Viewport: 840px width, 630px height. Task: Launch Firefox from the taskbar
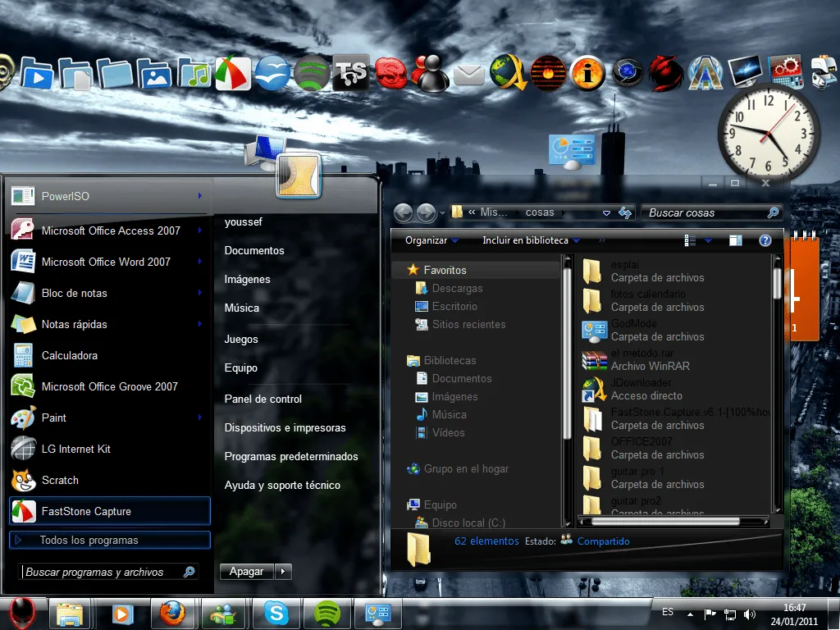173,614
